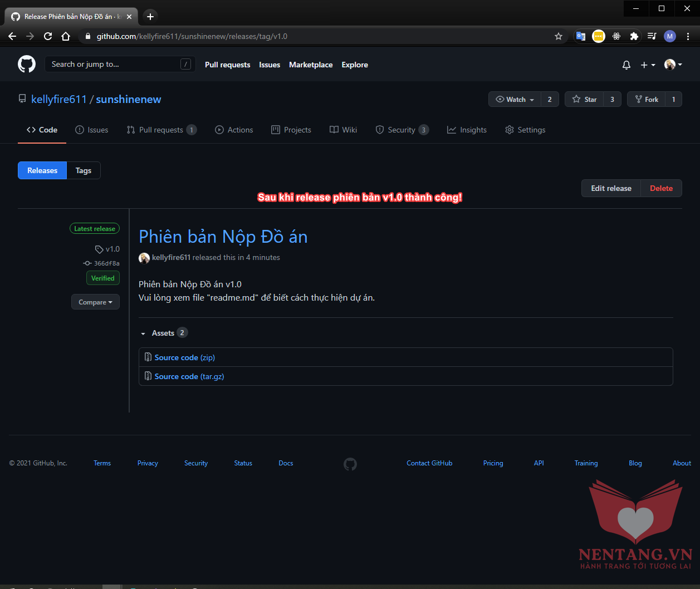The width and height of the screenshot is (700, 589).
Task: Open the notifications bell
Action: click(x=626, y=65)
